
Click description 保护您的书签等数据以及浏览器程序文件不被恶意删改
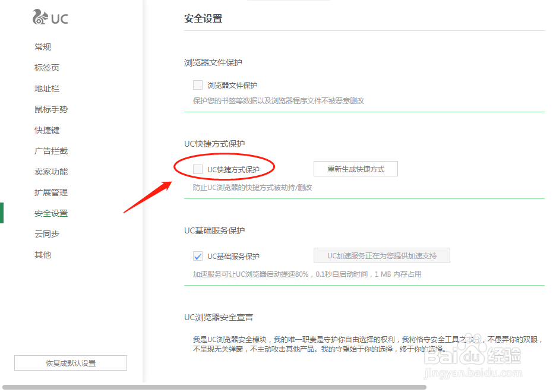[x=279, y=101]
